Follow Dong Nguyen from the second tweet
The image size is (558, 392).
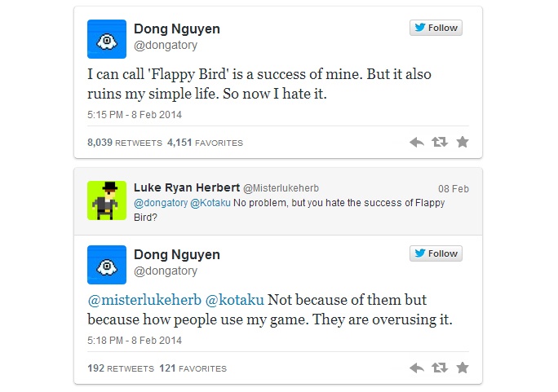pos(436,253)
